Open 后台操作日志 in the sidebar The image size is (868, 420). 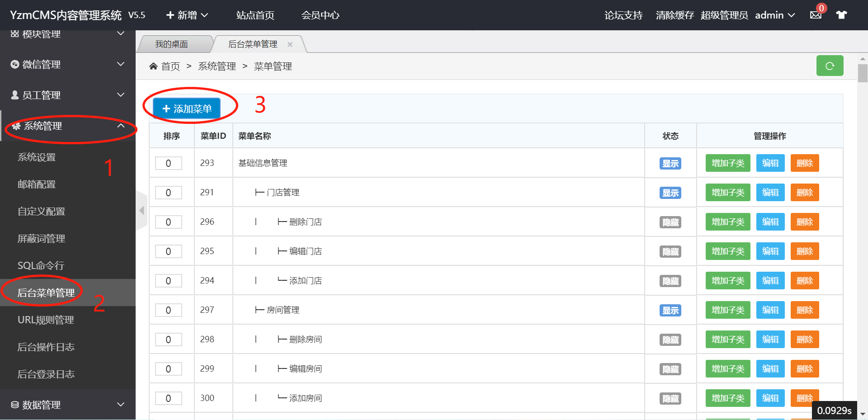click(46, 347)
